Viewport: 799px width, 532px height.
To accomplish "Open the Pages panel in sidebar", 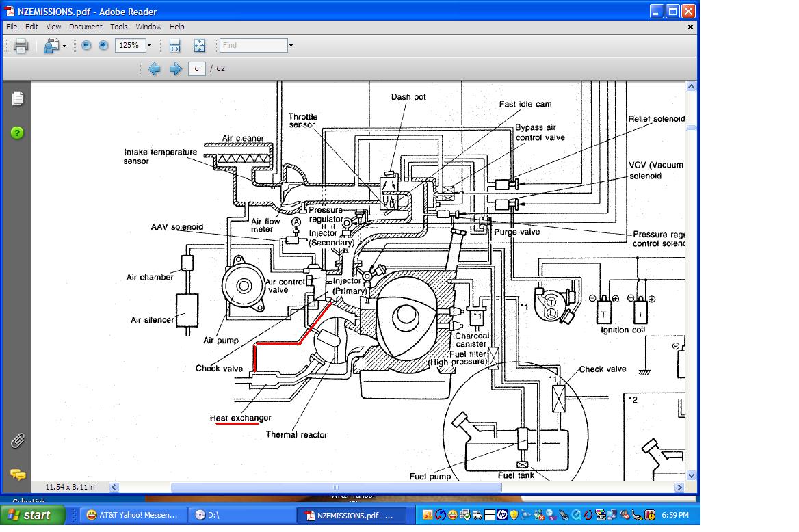I will coord(17,98).
